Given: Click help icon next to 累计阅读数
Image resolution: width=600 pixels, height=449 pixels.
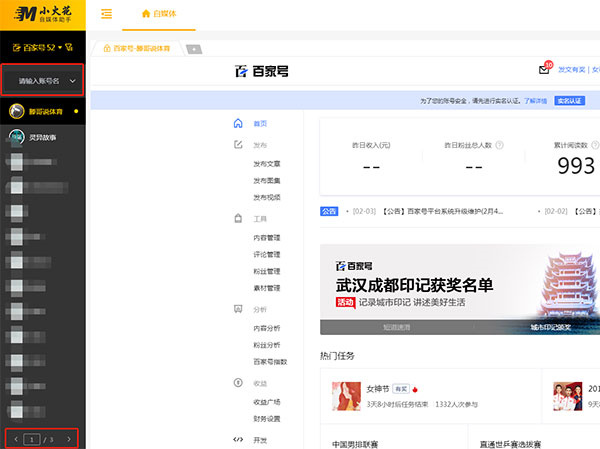Looking at the screenshot, I should click(x=595, y=145).
